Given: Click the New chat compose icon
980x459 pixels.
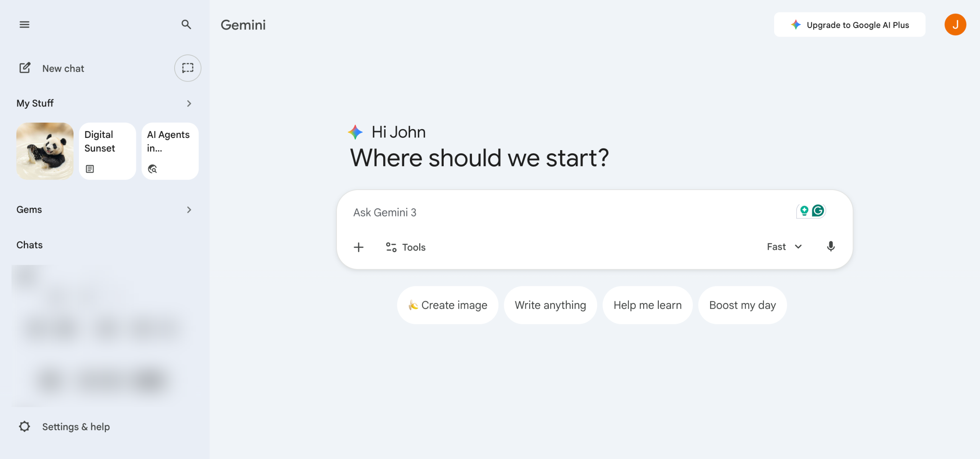Looking at the screenshot, I should (x=25, y=68).
